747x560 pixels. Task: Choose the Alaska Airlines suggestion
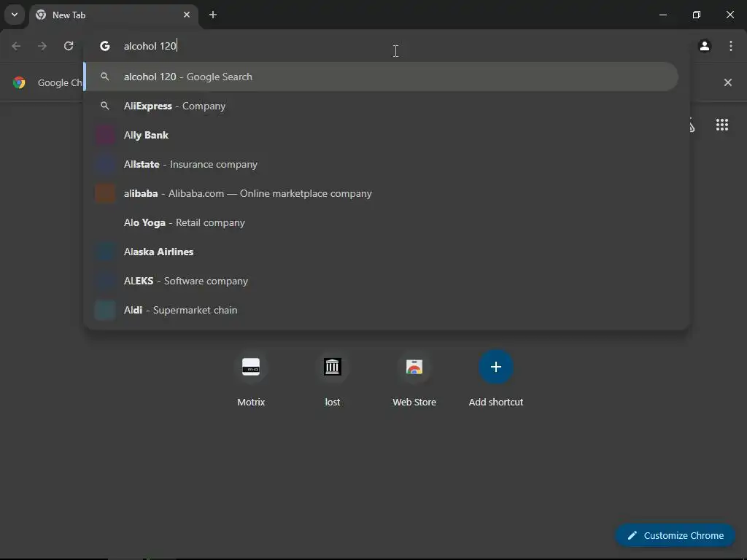pos(381,252)
